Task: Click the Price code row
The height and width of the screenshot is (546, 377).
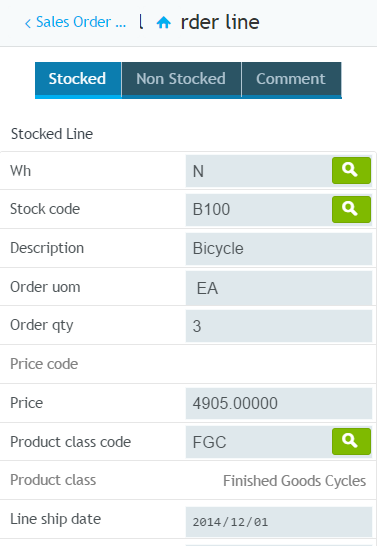Action: click(x=188, y=364)
